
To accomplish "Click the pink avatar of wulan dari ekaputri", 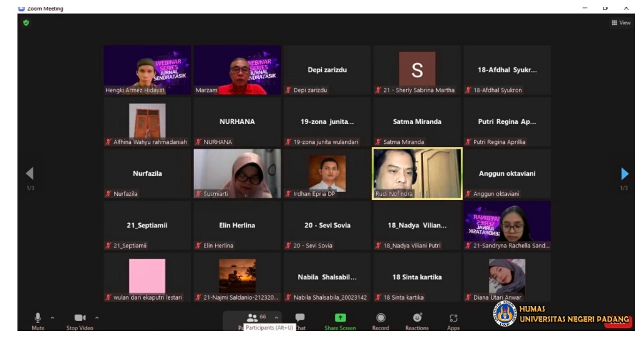I will pos(147,275).
